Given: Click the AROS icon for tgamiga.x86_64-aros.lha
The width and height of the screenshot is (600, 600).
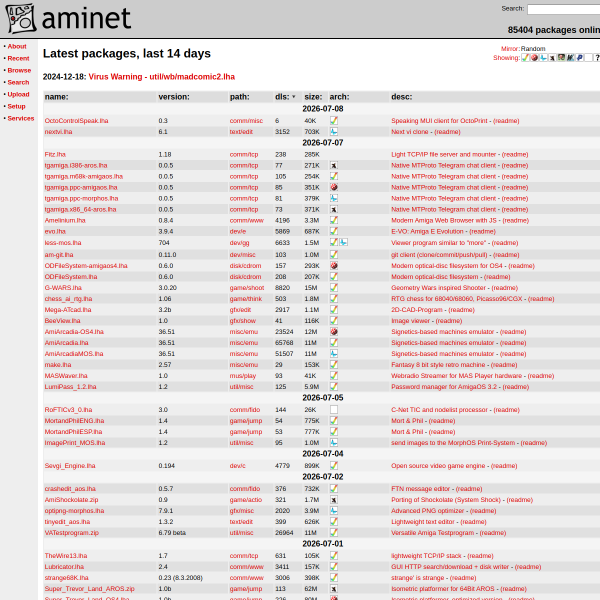Looking at the screenshot, I should (x=334, y=210).
